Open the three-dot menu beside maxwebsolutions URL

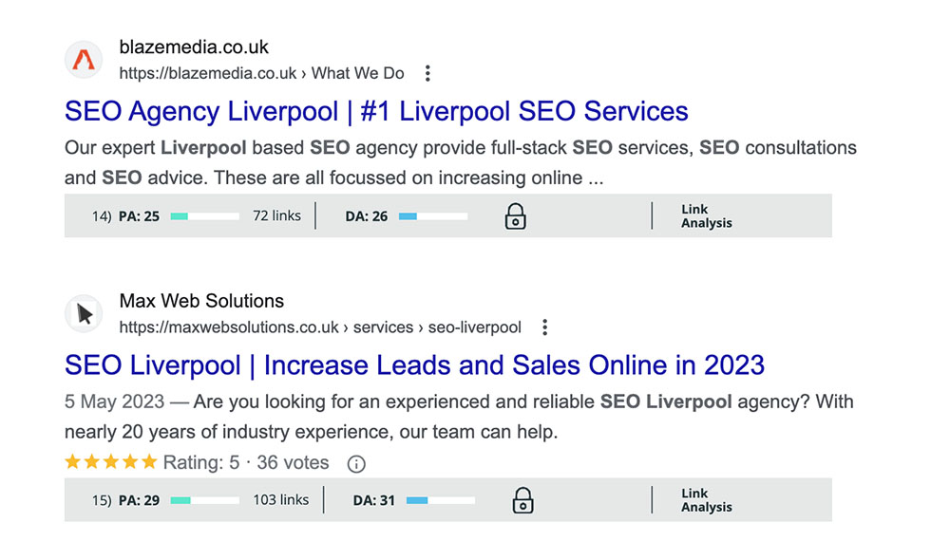pos(544,327)
